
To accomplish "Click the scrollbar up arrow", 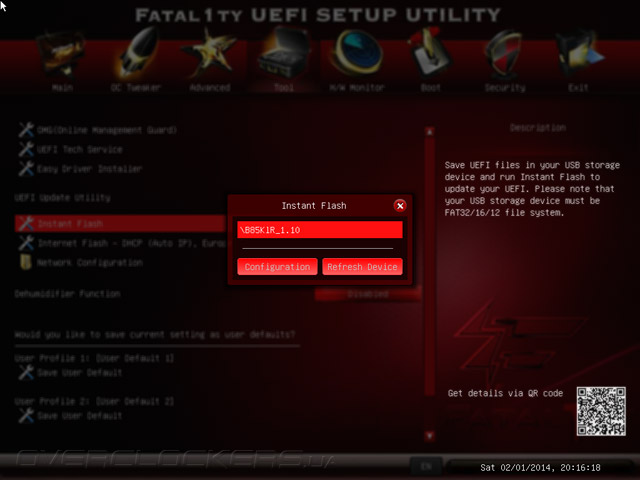I will tap(429, 132).
